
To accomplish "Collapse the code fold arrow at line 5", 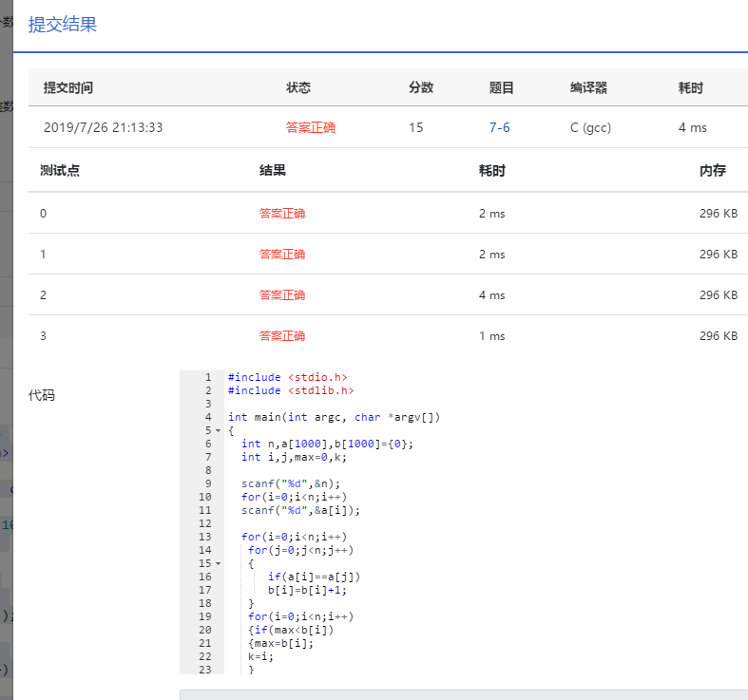I will tap(219, 430).
